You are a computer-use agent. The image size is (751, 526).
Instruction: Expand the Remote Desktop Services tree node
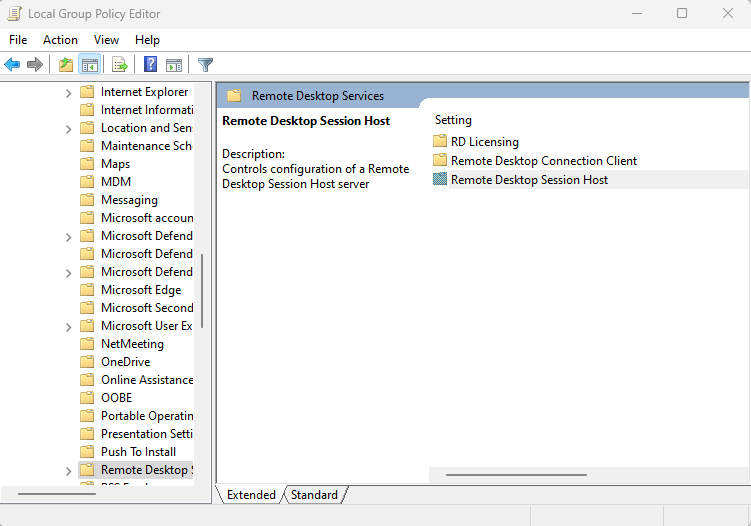[x=68, y=471]
